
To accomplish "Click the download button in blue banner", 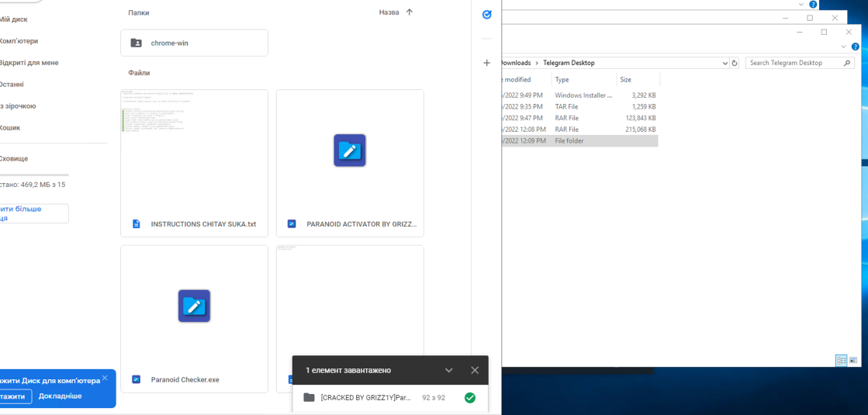I will click(x=15, y=396).
